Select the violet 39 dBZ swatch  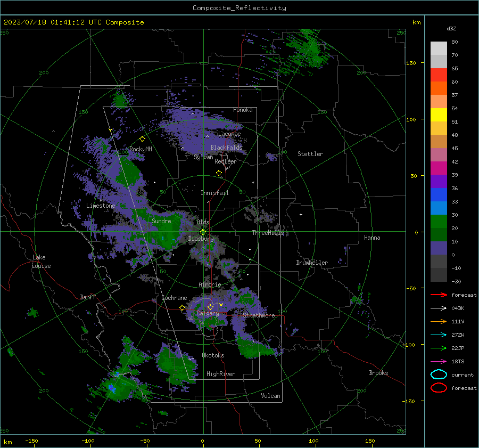click(x=439, y=181)
